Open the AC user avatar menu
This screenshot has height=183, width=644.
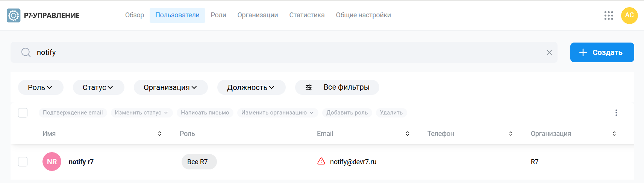coord(629,15)
